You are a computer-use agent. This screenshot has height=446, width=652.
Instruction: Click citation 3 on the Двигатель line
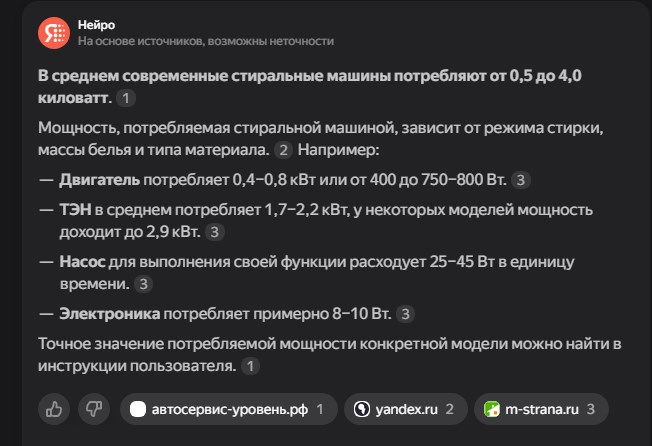(x=521, y=180)
